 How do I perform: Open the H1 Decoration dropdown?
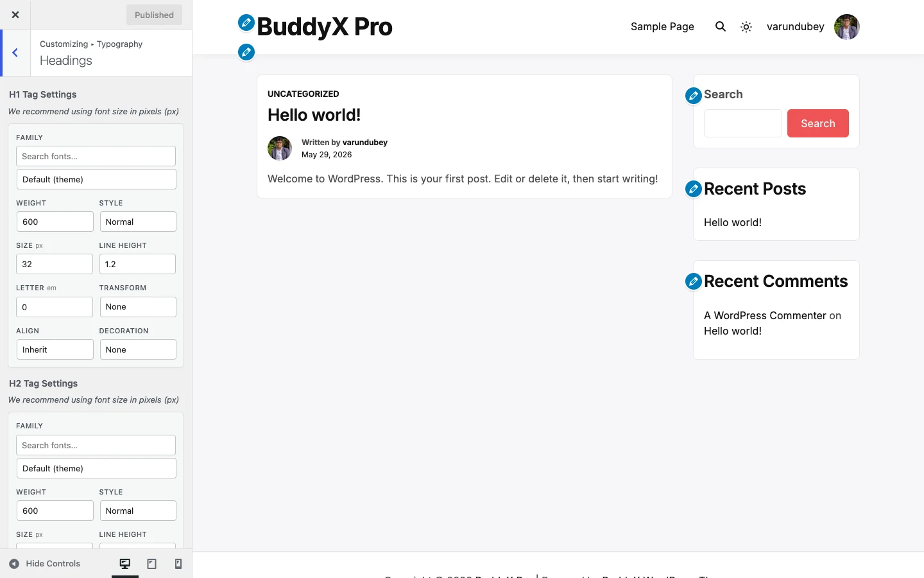[x=138, y=349]
